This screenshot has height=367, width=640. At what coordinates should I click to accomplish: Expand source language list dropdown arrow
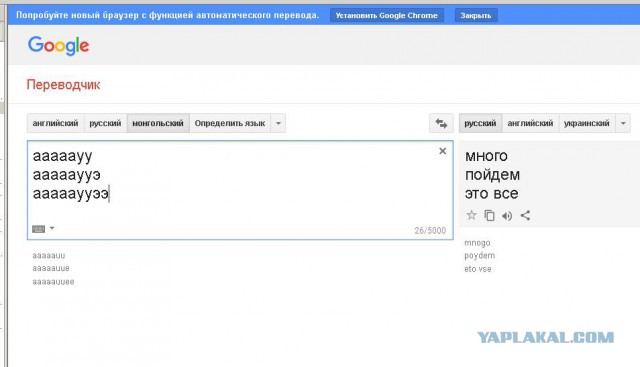(x=278, y=123)
